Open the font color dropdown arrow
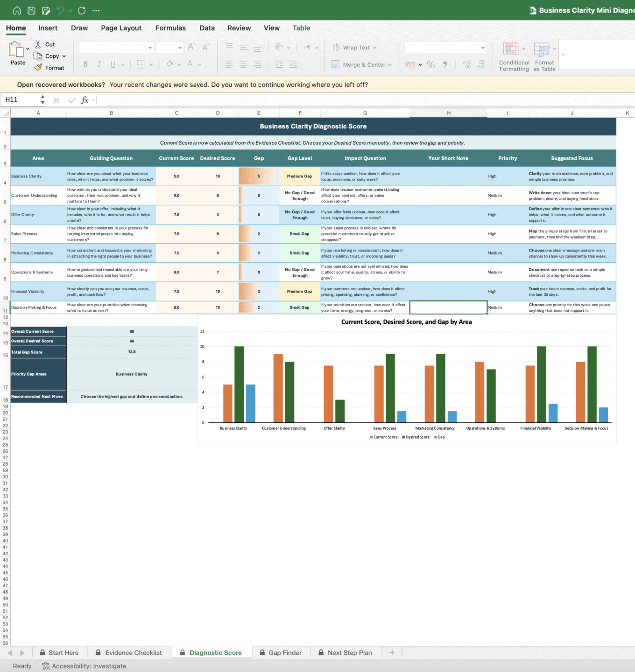 tap(199, 64)
